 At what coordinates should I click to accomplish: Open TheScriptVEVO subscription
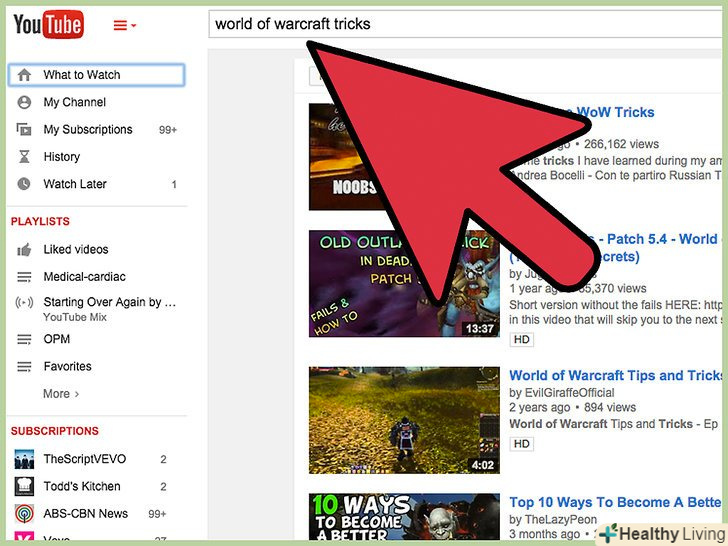click(84, 459)
